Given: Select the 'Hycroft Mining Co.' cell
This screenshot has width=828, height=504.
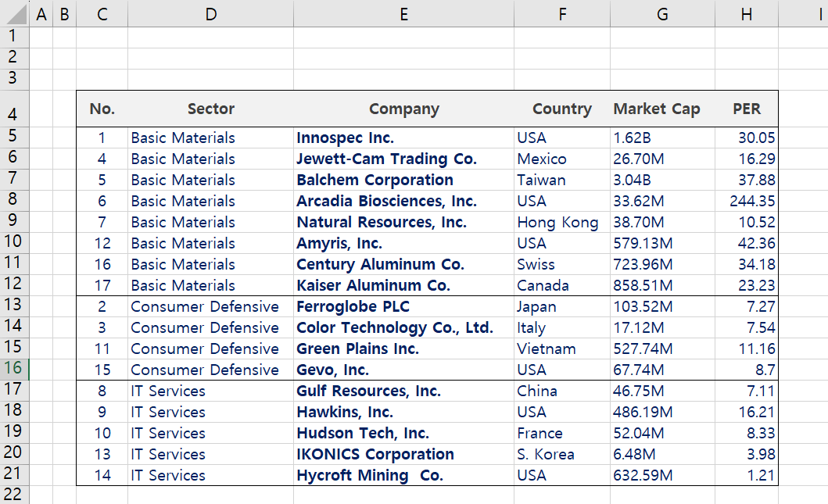Looking at the screenshot, I should click(403, 476).
